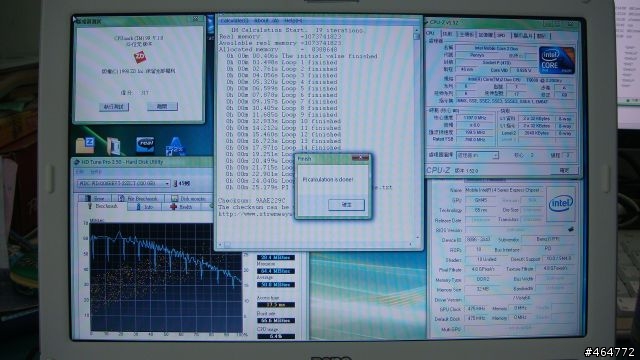
Task: Click the Loop 1 finished line
Action: [282, 62]
